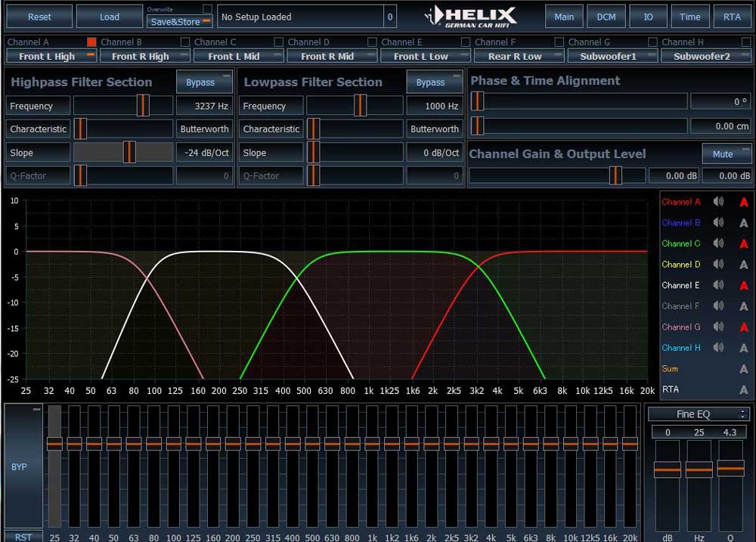756x542 pixels.
Task: Enable the Overwrite checkbox above Save&Store
Action: point(207,9)
